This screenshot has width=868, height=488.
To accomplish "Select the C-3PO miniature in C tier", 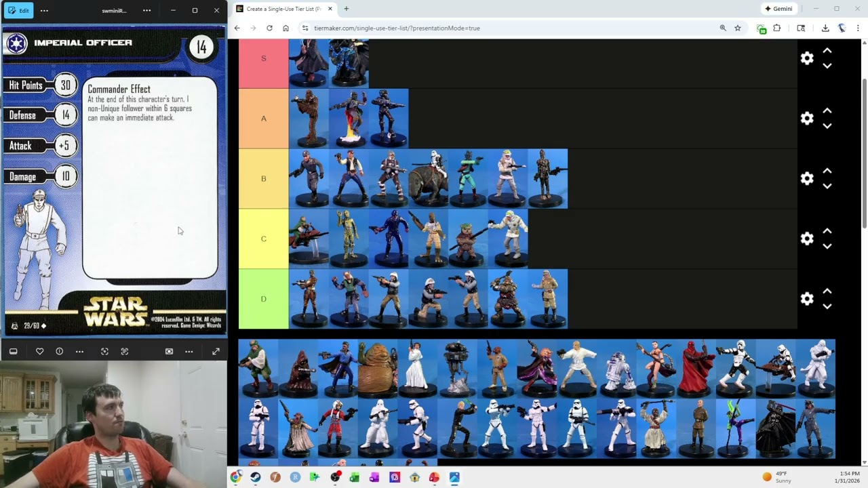I will tap(349, 239).
